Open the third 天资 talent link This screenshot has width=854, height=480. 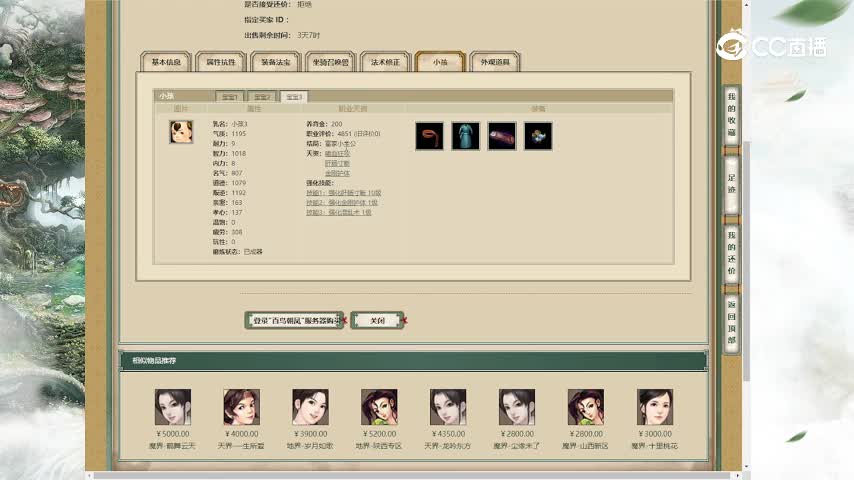point(337,173)
